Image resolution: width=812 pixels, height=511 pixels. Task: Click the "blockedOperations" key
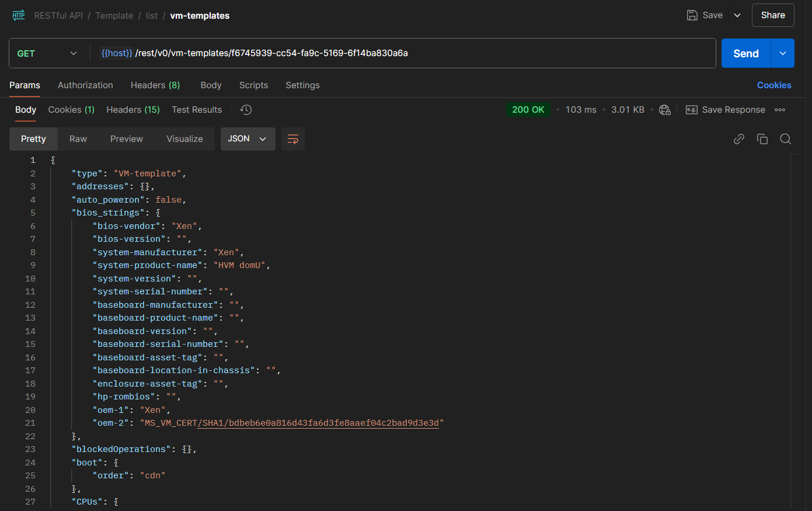point(121,449)
